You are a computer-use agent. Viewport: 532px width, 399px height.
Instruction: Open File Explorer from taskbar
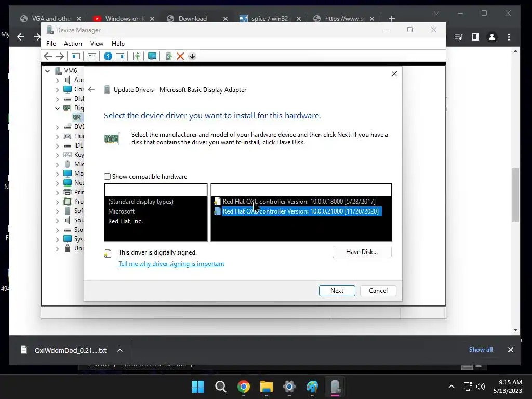pyautogui.click(x=267, y=387)
